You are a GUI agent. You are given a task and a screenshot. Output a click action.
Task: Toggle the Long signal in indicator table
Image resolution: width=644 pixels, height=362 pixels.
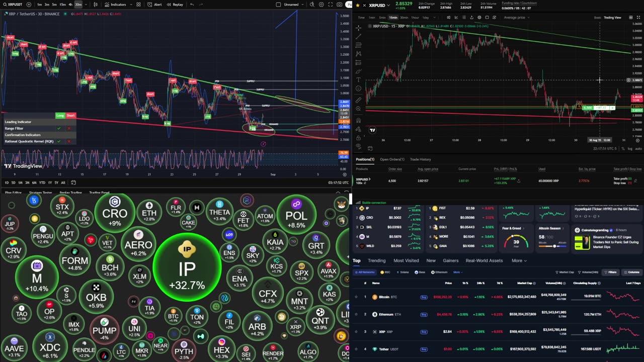[x=60, y=116]
